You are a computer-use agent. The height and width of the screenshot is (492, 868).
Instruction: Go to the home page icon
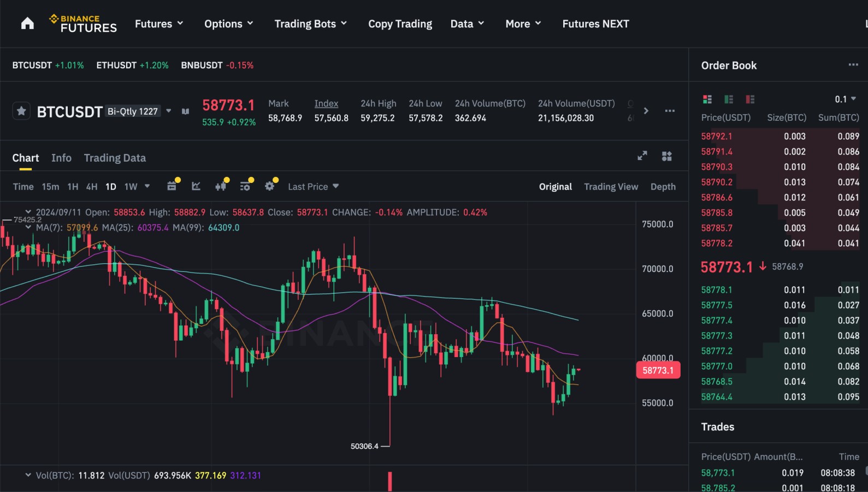[27, 23]
